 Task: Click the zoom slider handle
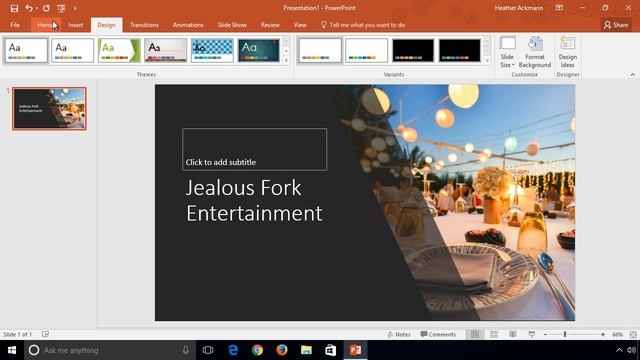click(x=565, y=334)
